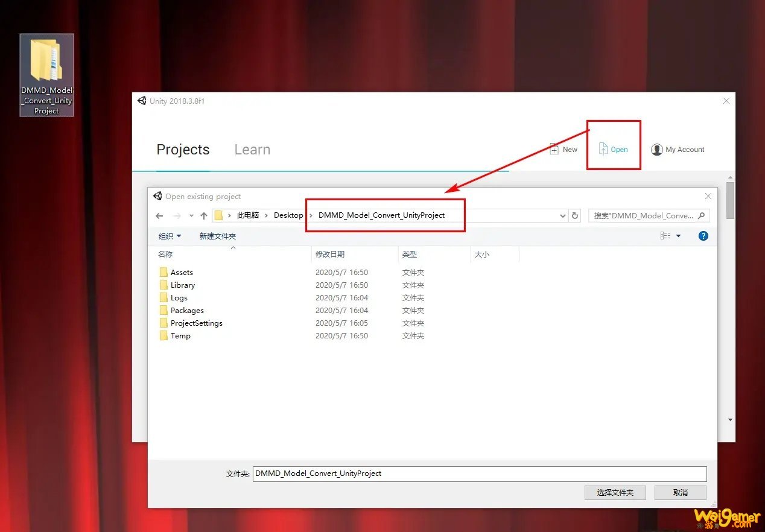This screenshot has height=532, width=765.
Task: Open My Account avatar in Unity launcher
Action: tap(657, 150)
